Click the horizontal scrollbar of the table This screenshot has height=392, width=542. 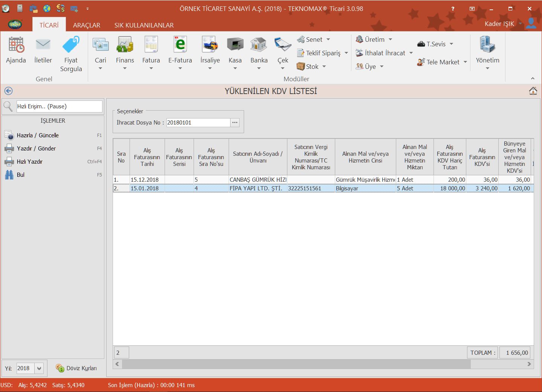(296, 364)
